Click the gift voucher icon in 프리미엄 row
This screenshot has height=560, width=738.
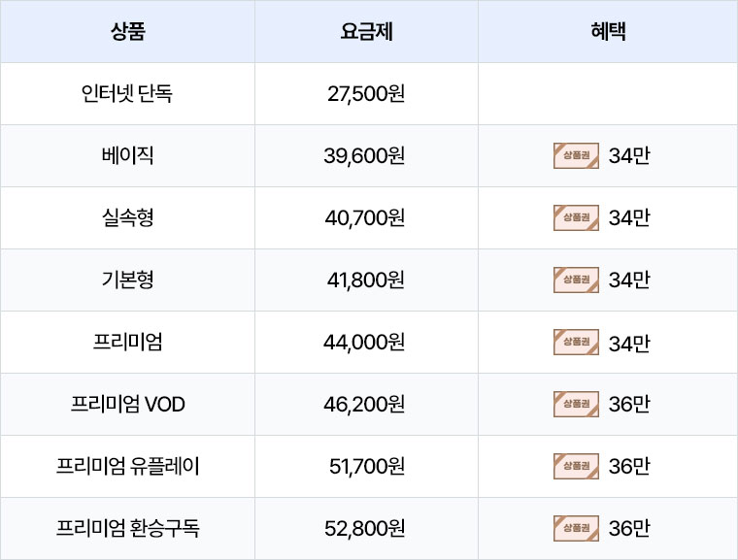tap(576, 343)
